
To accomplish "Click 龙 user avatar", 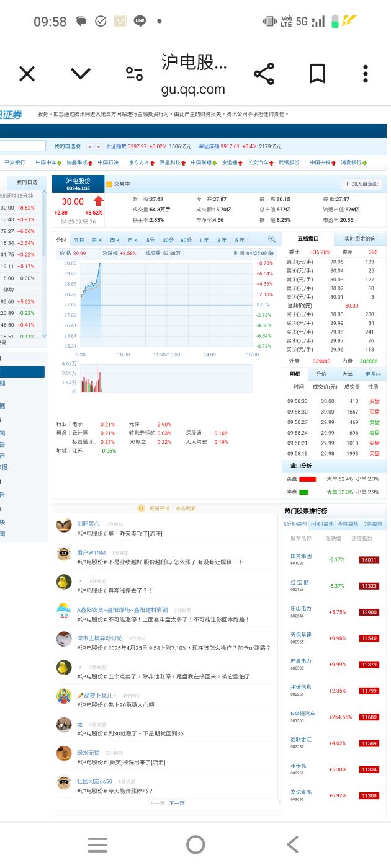I will pyautogui.click(x=64, y=725).
